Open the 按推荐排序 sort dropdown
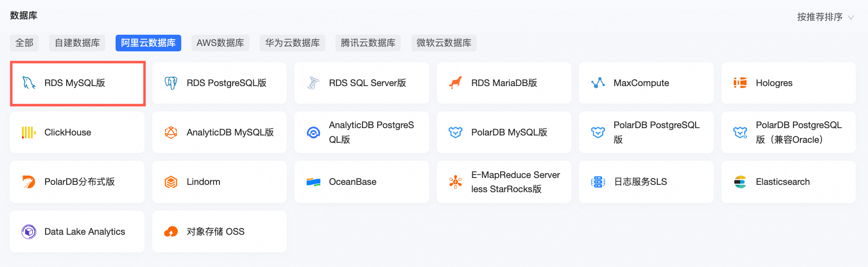Screen dimensions: 868x267 click(x=825, y=17)
